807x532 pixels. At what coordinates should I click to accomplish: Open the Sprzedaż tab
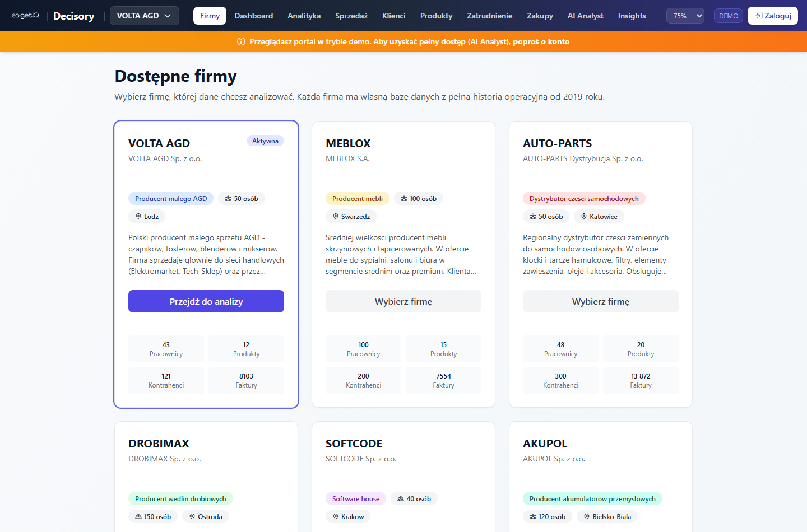click(351, 16)
